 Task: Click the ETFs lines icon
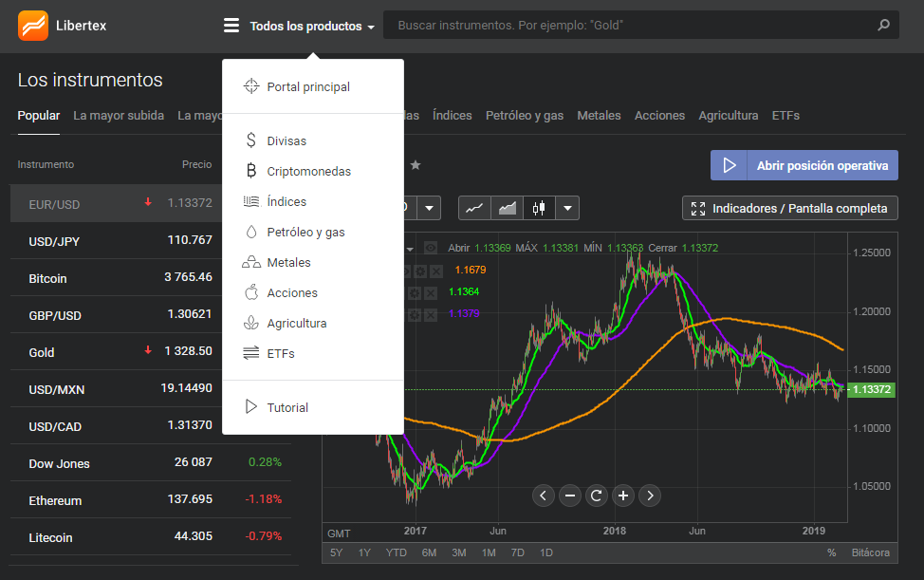pyautogui.click(x=251, y=353)
